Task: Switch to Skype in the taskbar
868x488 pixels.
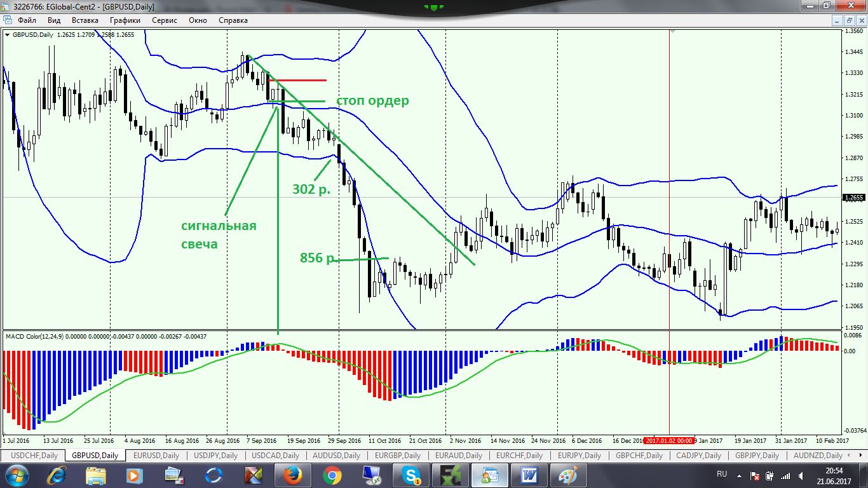Action: point(410,475)
